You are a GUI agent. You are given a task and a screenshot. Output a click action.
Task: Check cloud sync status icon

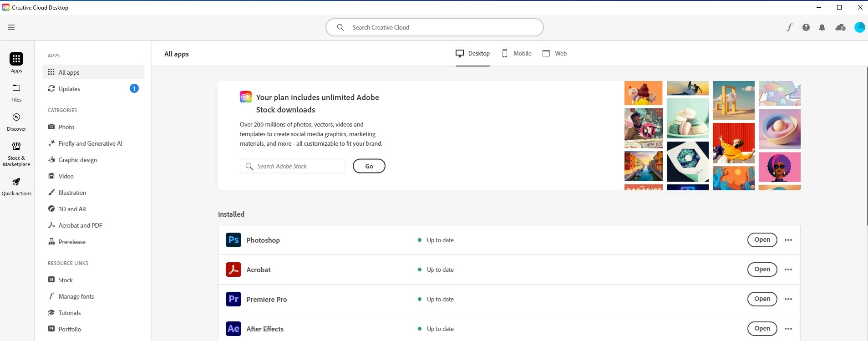coord(840,27)
